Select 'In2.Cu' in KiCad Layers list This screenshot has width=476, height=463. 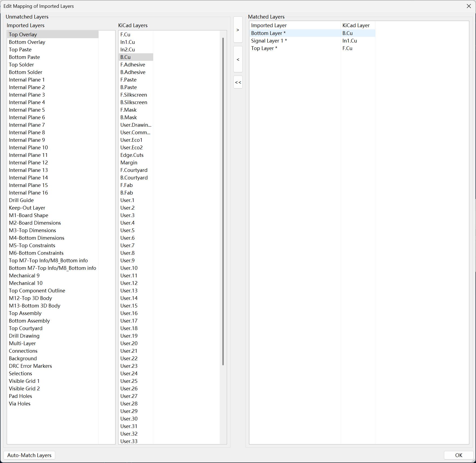[x=136, y=50]
